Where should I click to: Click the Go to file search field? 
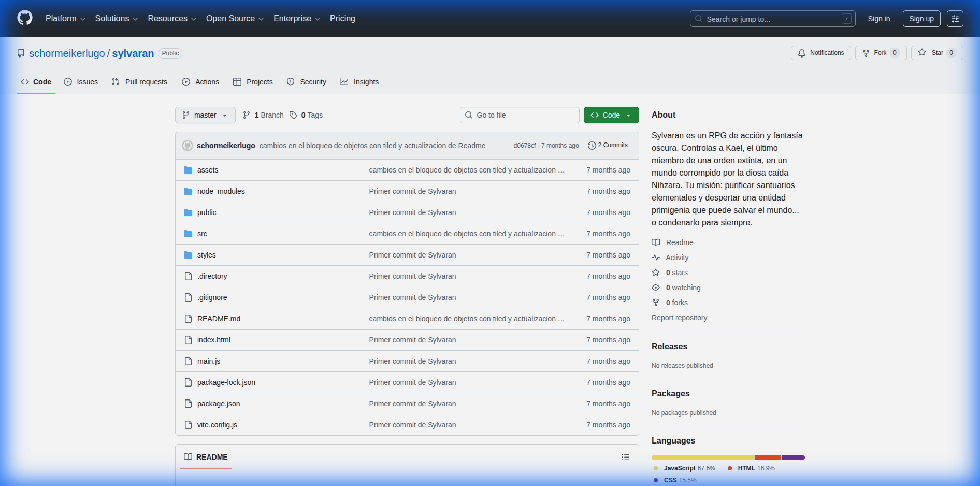[520, 115]
